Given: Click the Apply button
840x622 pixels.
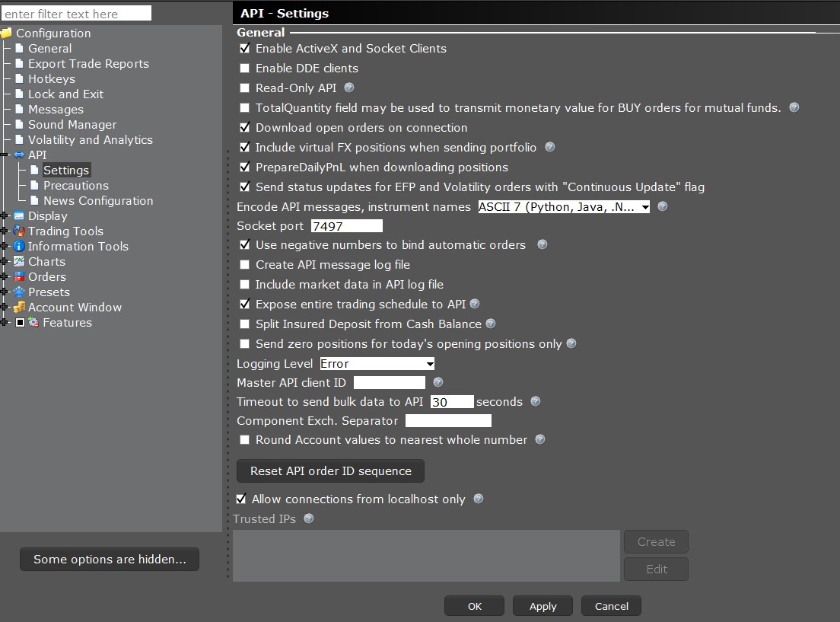Looking at the screenshot, I should pos(542,606).
